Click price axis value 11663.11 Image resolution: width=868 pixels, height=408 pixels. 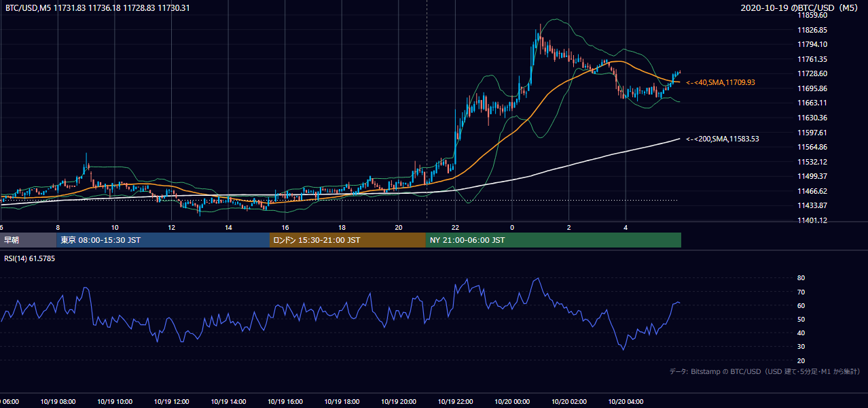tap(812, 103)
